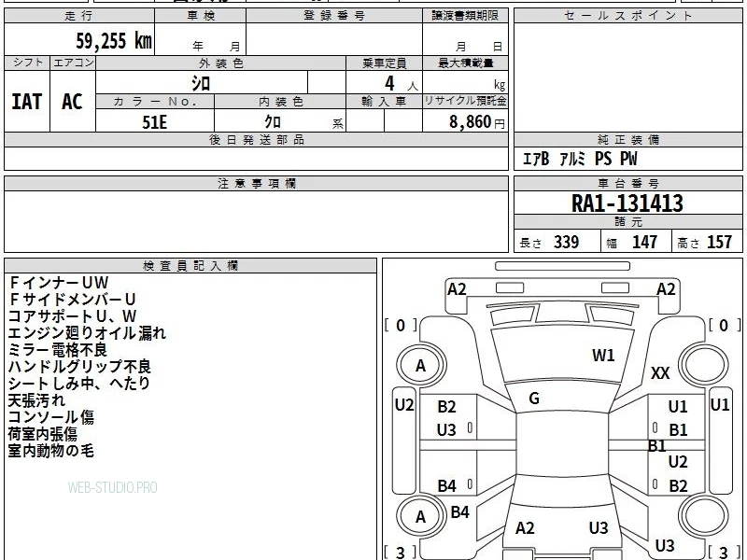Click the リサイクル預託金 header
The image size is (747, 560).
pos(465,102)
